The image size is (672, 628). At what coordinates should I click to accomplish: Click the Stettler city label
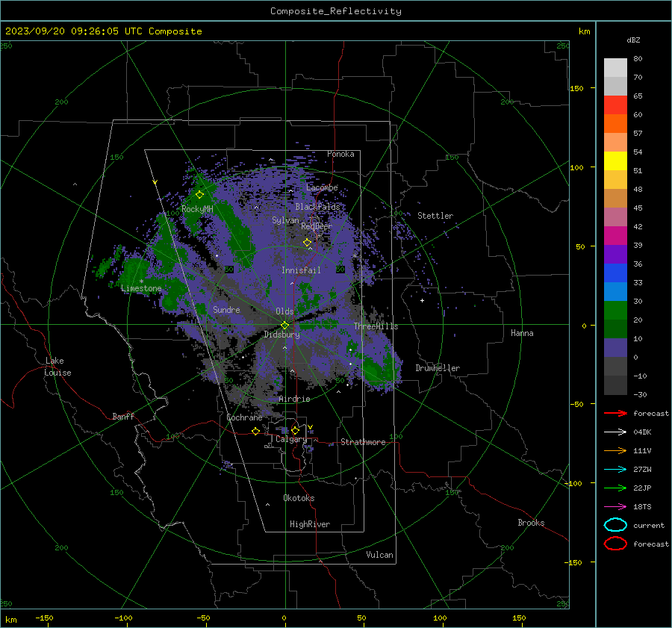tap(435, 216)
